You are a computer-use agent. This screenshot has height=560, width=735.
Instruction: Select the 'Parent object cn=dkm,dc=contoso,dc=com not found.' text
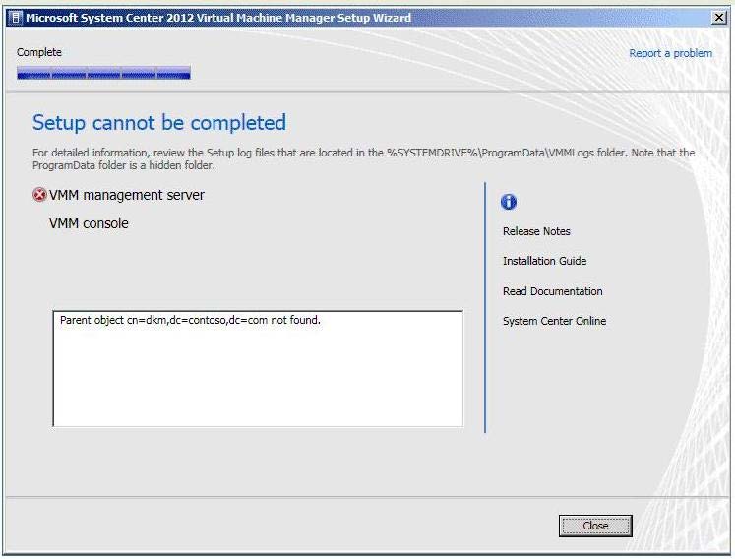point(190,320)
